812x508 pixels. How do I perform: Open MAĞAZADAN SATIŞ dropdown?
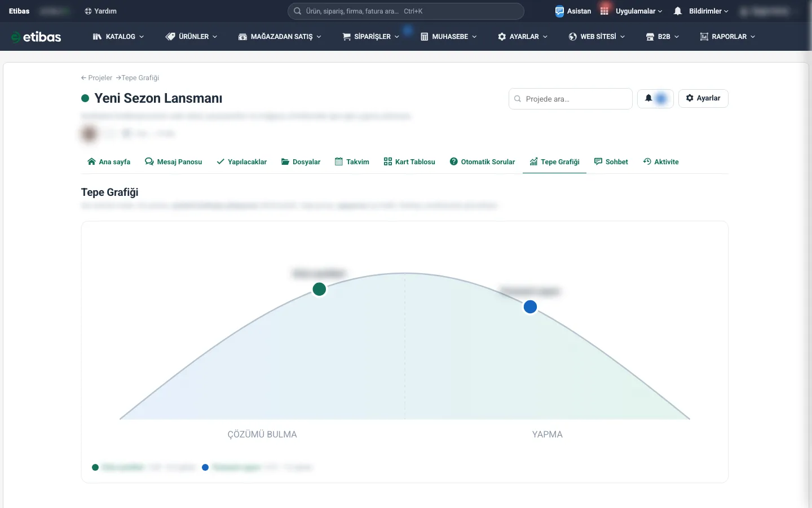tap(280, 37)
